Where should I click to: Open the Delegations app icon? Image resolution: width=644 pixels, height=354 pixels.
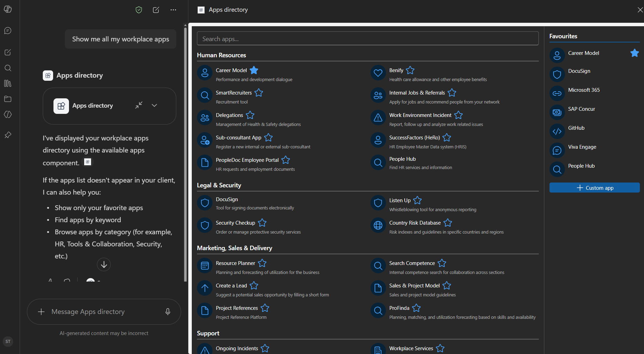point(205,118)
